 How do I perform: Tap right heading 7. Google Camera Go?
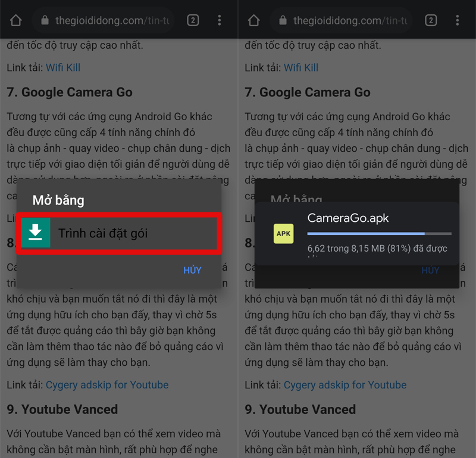pyautogui.click(x=308, y=92)
